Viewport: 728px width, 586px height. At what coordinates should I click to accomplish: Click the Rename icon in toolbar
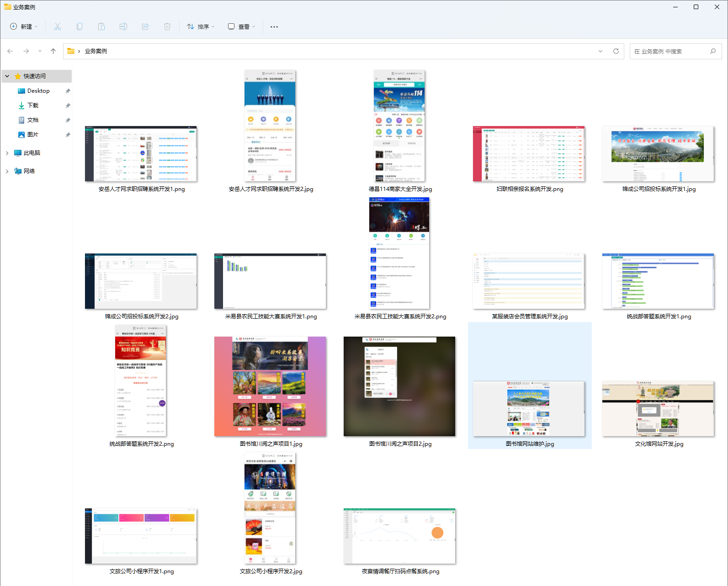tap(123, 26)
